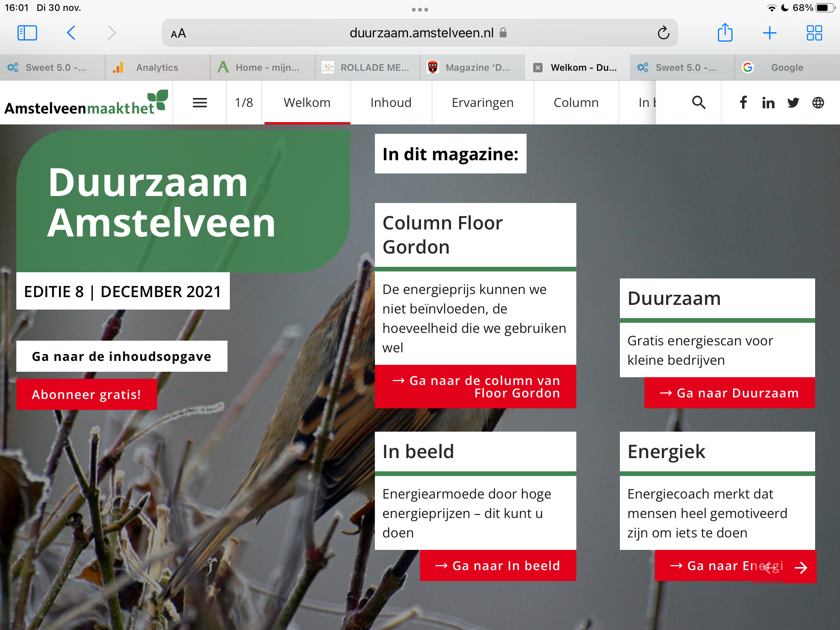Tap the battery status indicator

tap(825, 8)
